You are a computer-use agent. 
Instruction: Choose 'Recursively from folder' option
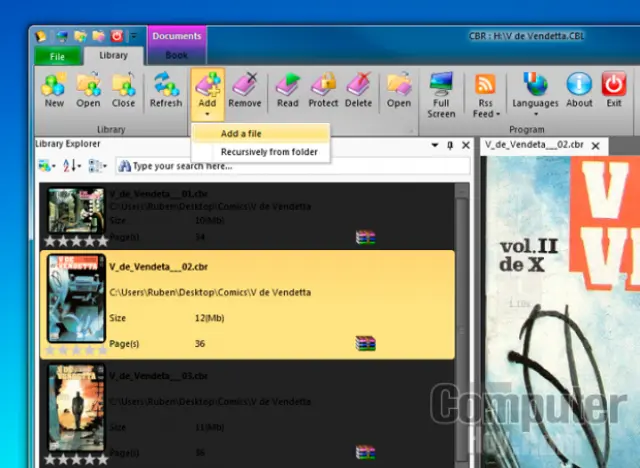pos(269,152)
